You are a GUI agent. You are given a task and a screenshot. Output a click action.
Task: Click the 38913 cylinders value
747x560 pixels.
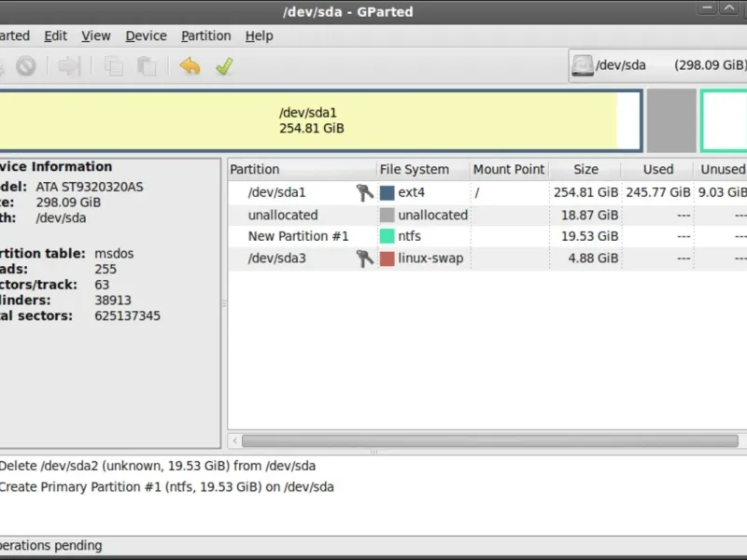pyautogui.click(x=113, y=300)
